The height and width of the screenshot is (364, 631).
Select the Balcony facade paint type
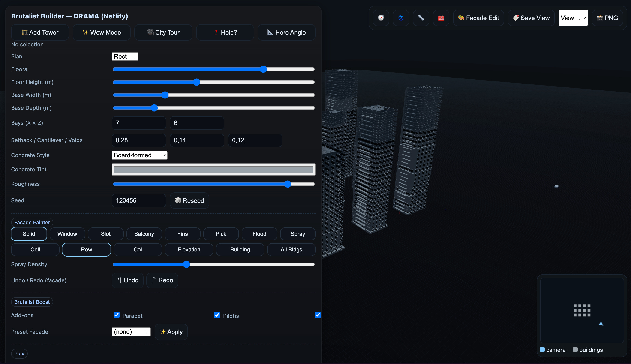(144, 234)
